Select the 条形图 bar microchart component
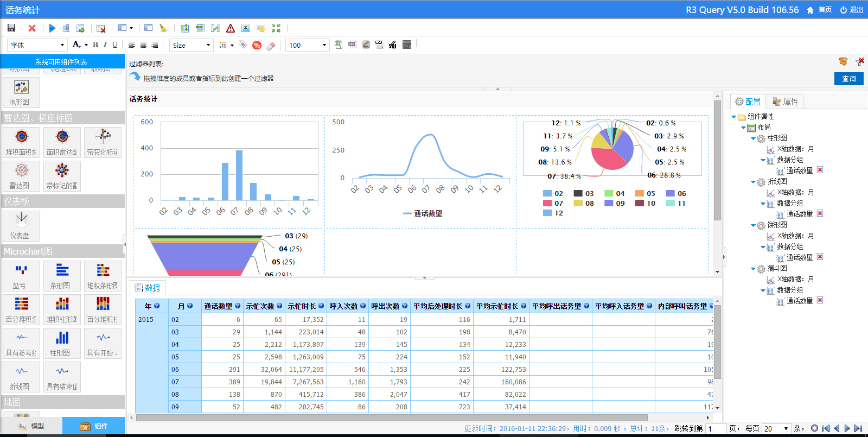868x437 pixels. (62, 276)
